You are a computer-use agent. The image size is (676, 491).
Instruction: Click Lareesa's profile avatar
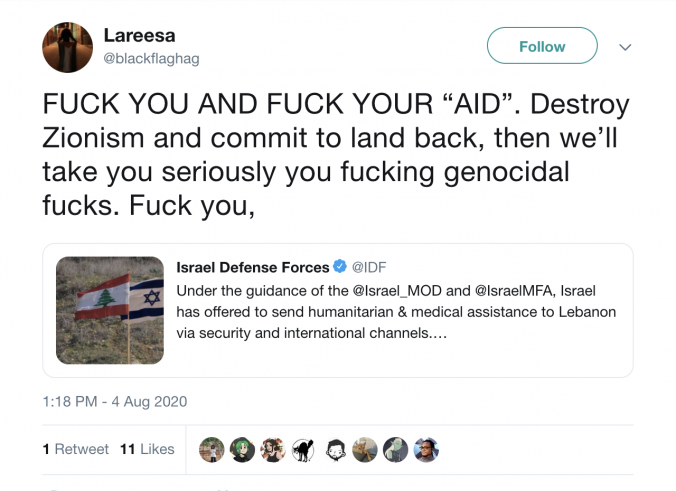(x=67, y=47)
